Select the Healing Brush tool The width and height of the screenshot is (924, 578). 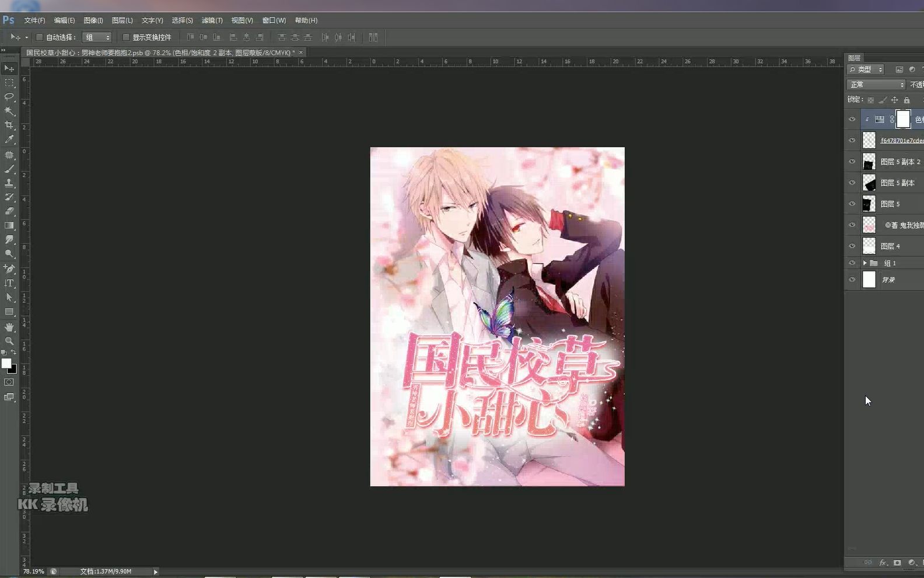pos(9,155)
